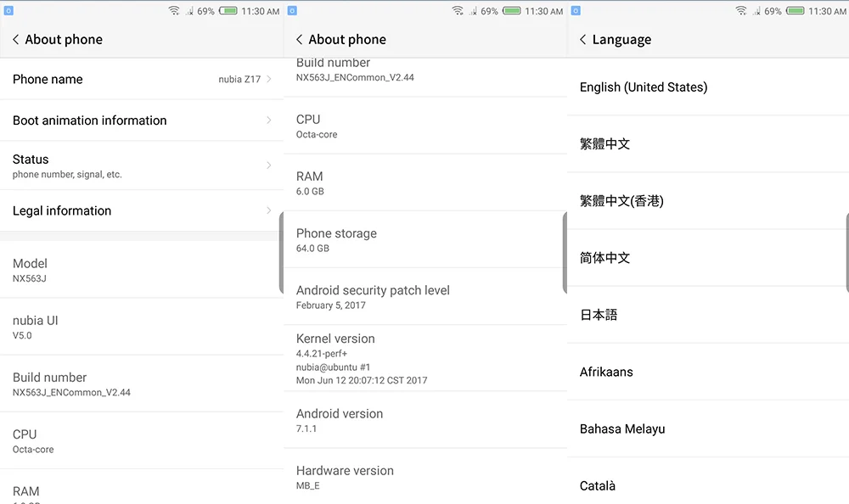Grab scrollbar on Language screen
Screen dimensions: 849x504
click(846, 253)
